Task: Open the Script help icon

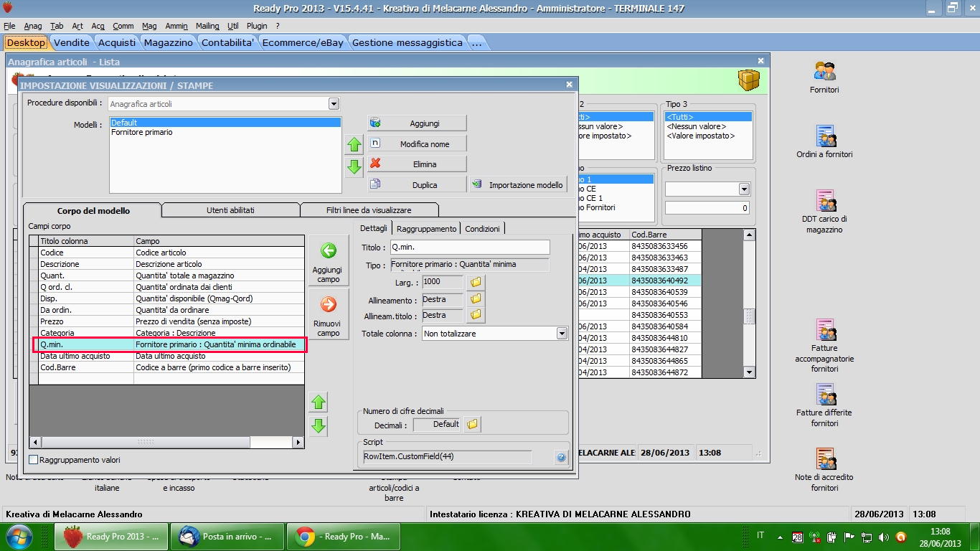Action: (x=561, y=457)
